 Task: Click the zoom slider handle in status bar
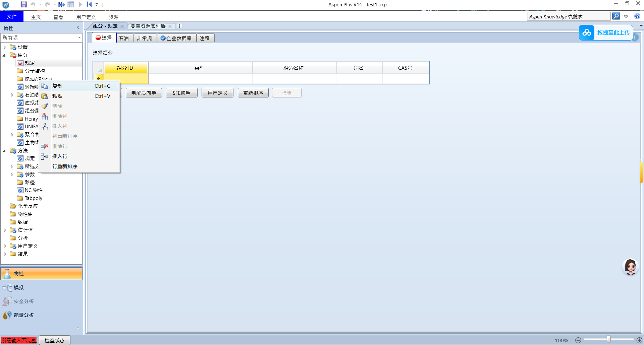[608, 340]
